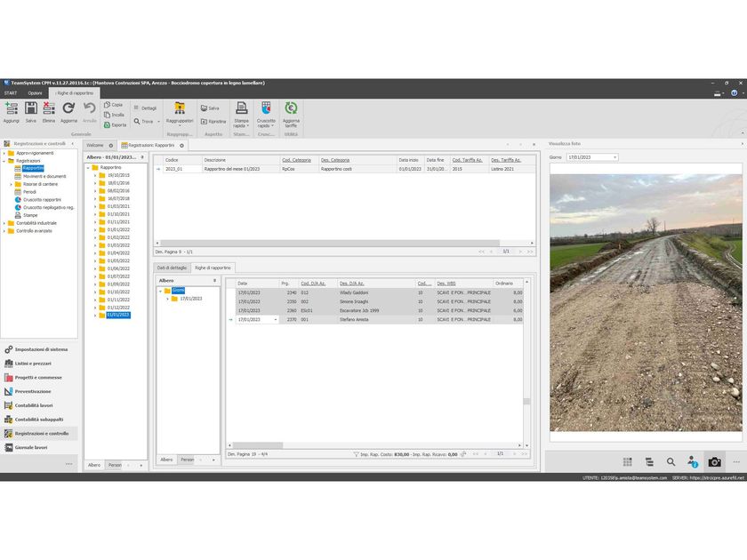Click the Raggruppatori grouping icon
This screenshot has height=560, width=747.
tap(180, 108)
